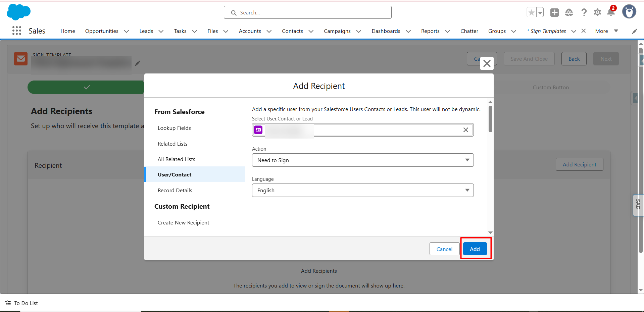Click the global Search field
The height and width of the screenshot is (312, 644).
point(307,12)
